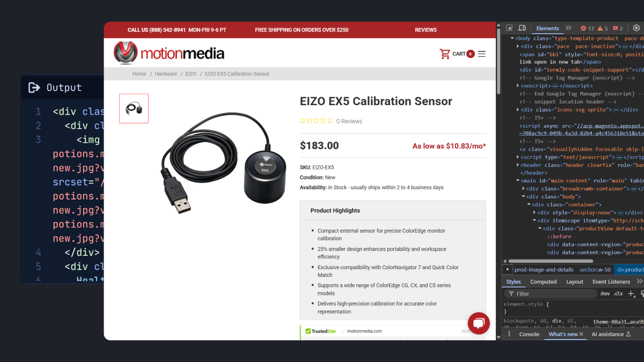This screenshot has height=362, width=644.
Task: Close the What's new drawer tab
Action: point(581,334)
